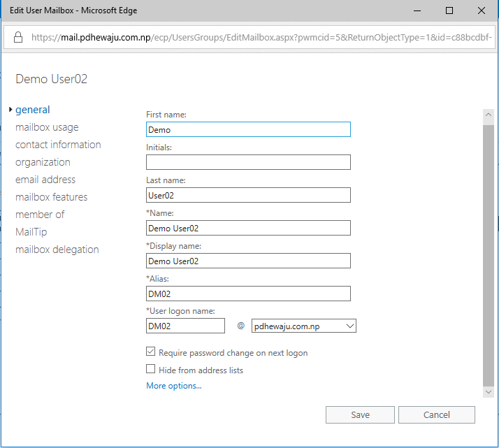Select the general section arrow
499x448 pixels.
[10, 110]
